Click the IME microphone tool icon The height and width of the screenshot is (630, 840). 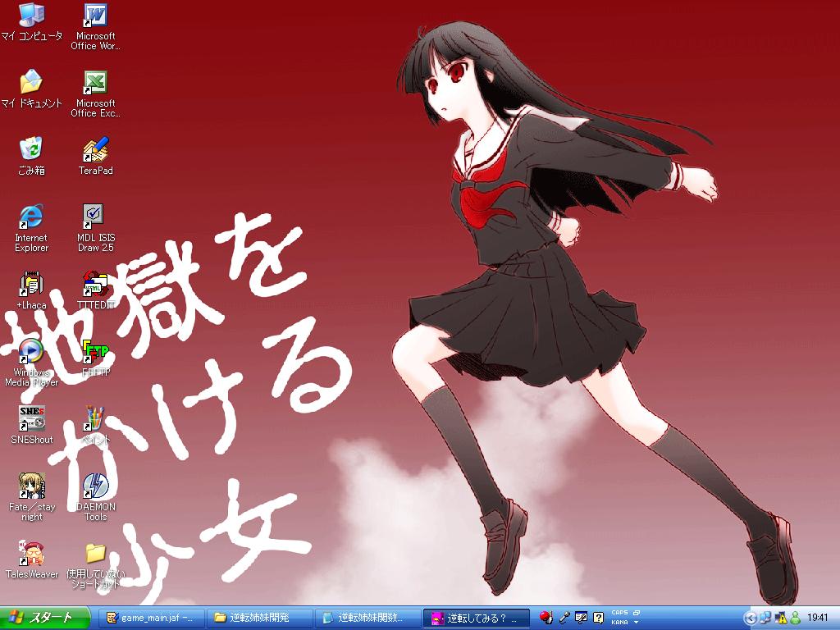tap(564, 618)
